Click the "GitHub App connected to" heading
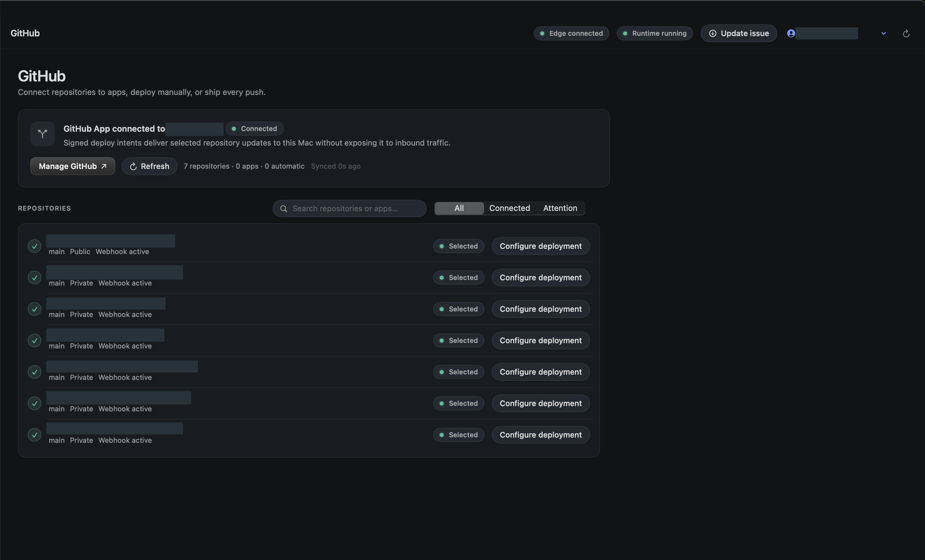The height and width of the screenshot is (560, 925). (x=114, y=129)
